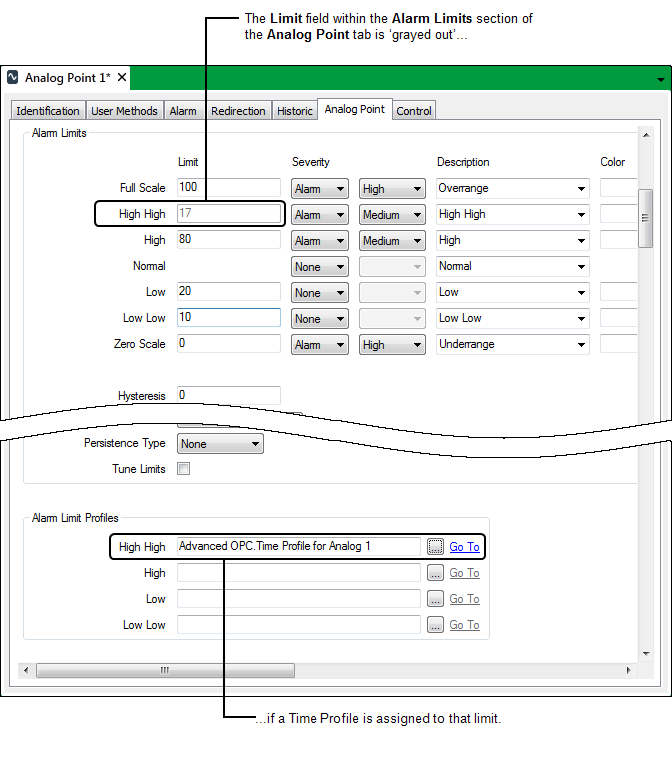672x765 pixels.
Task: Enable the Tune Limits checkbox
Action: [183, 469]
